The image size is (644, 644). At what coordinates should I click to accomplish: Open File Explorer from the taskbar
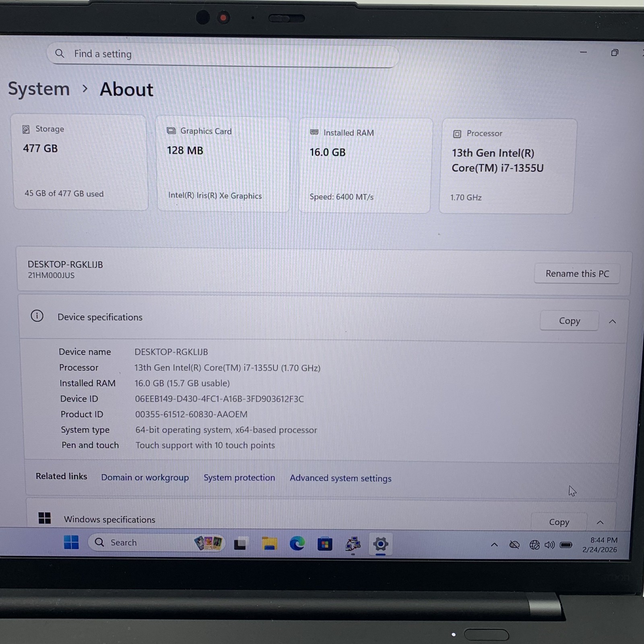coord(269,544)
